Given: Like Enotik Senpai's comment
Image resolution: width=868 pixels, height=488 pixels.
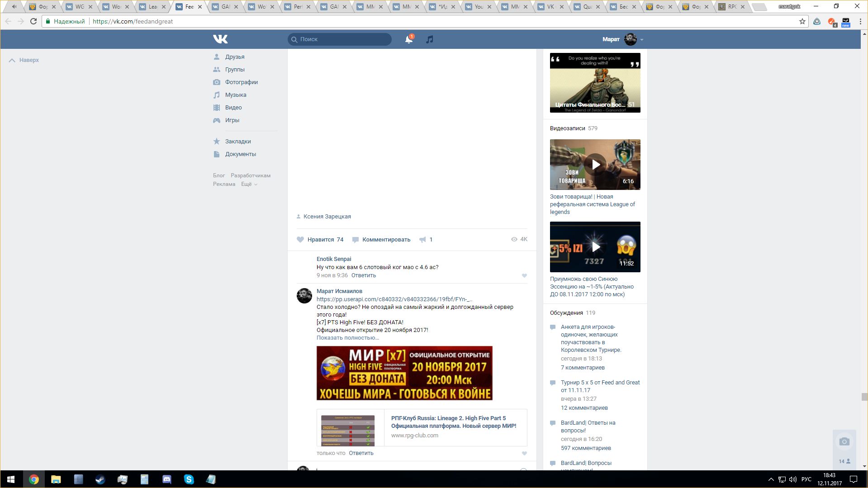Looking at the screenshot, I should (x=524, y=275).
